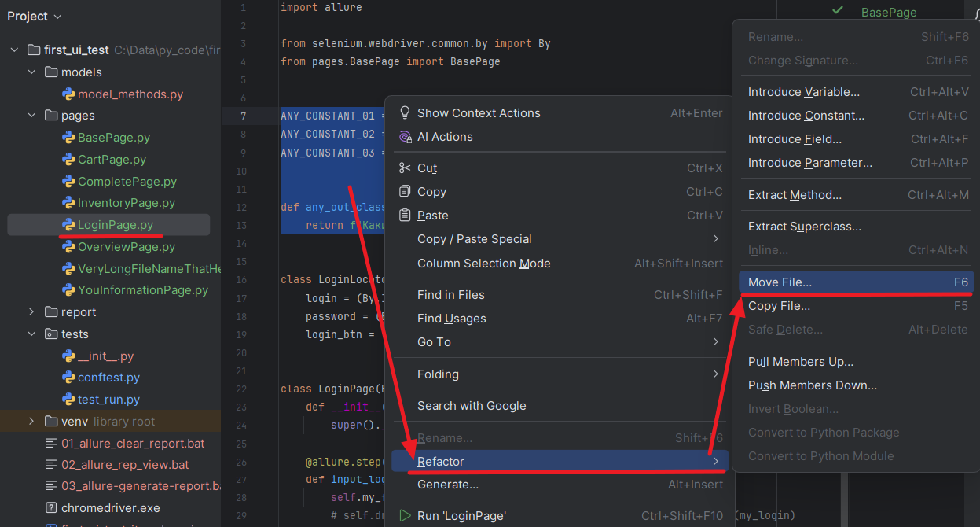This screenshot has width=980, height=527.
Task: Click the Python icon next to CartPage.py
Action: (68, 160)
